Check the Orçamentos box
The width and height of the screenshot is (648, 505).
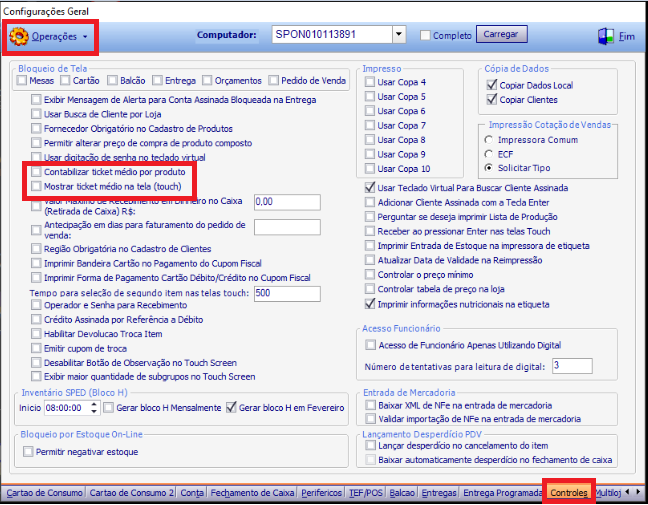coord(207,80)
